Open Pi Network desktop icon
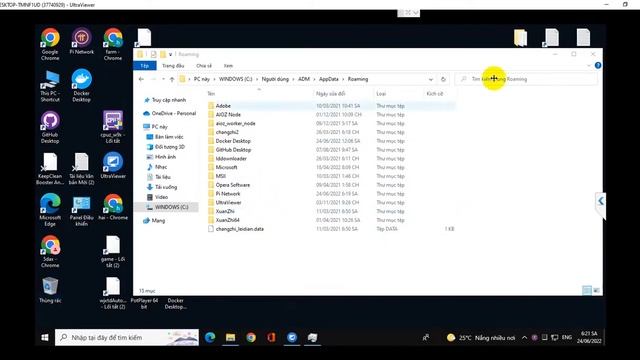Viewport: 640px width, 360px height. click(x=82, y=42)
